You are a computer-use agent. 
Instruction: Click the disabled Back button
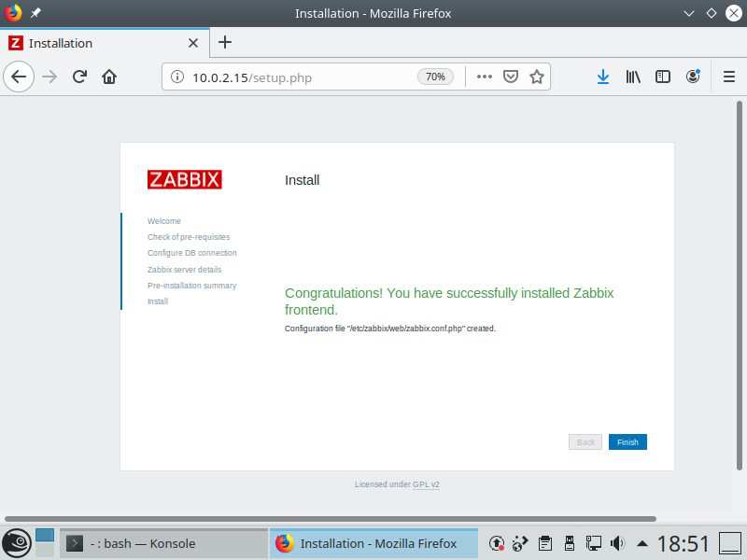pos(585,441)
